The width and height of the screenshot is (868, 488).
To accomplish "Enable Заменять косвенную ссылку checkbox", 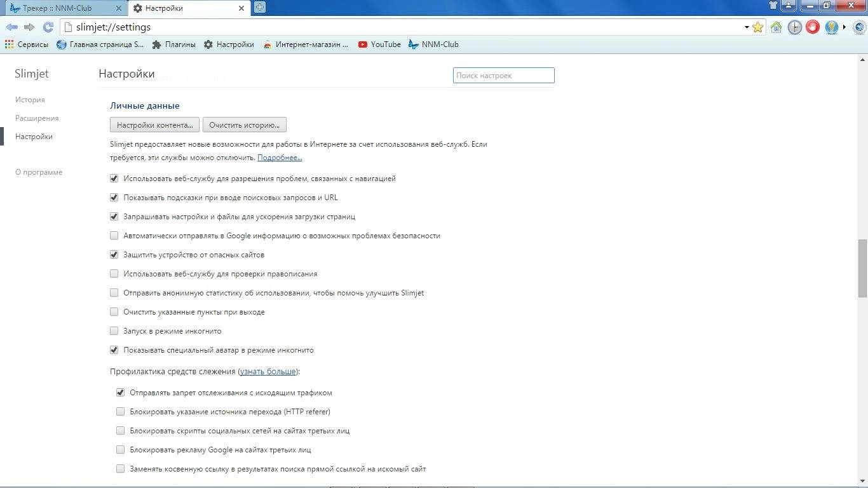I will tap(121, 469).
